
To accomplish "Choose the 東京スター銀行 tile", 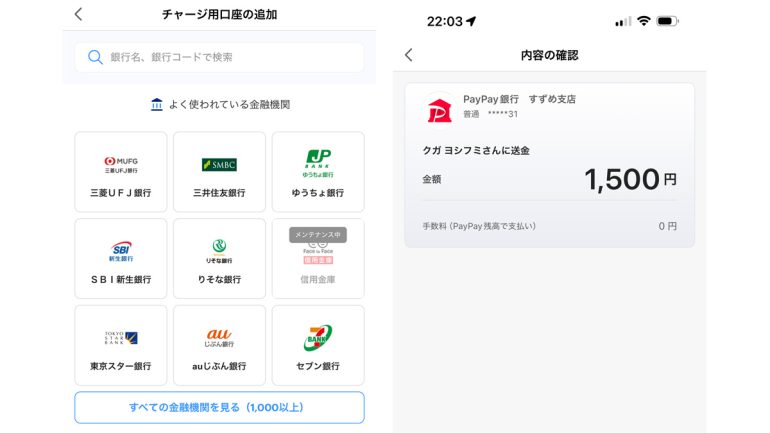I will (x=121, y=345).
